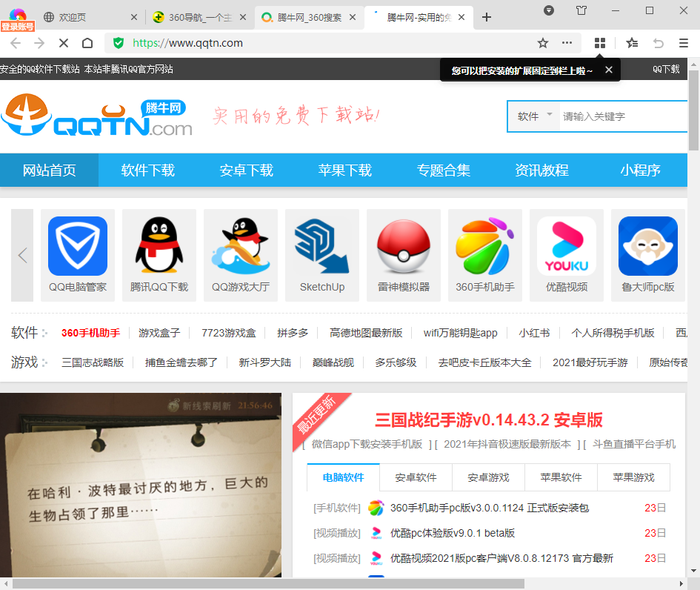This screenshot has height=590, width=700.
Task: Open 网站首页 navigation item
Action: tap(49, 170)
